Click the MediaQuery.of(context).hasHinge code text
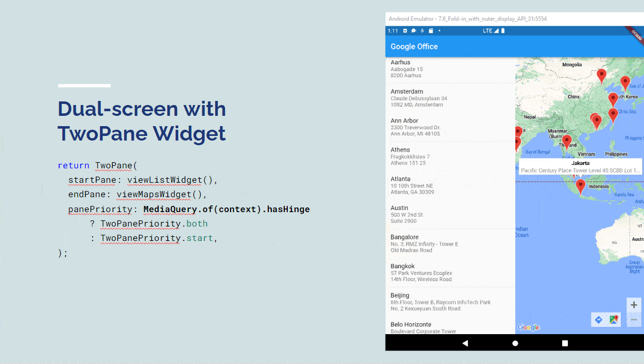This screenshot has width=644, height=364. pyautogui.click(x=227, y=209)
